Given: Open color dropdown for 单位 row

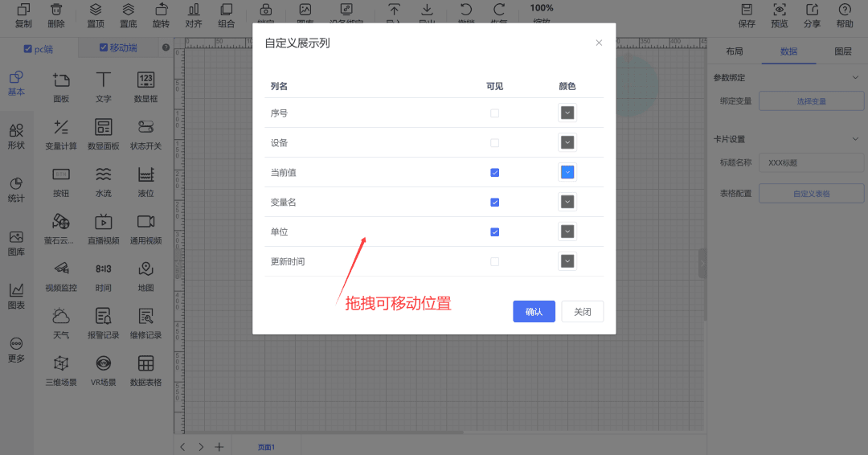Looking at the screenshot, I should tap(567, 232).
